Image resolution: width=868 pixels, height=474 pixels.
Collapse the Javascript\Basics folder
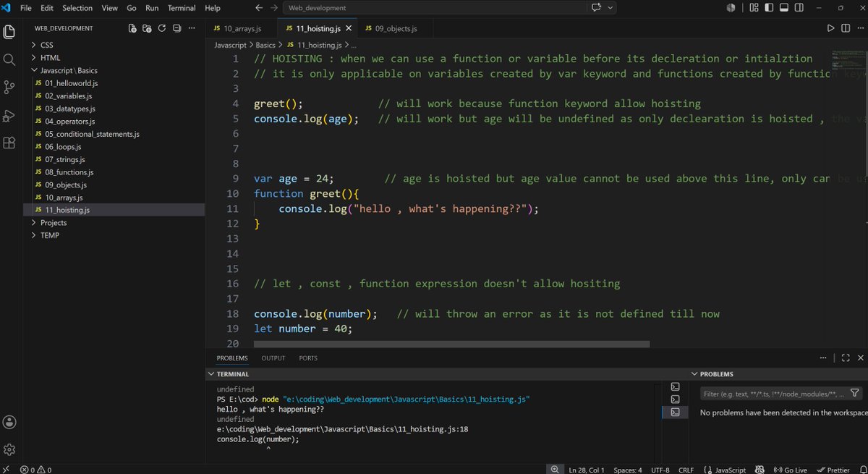(68, 70)
